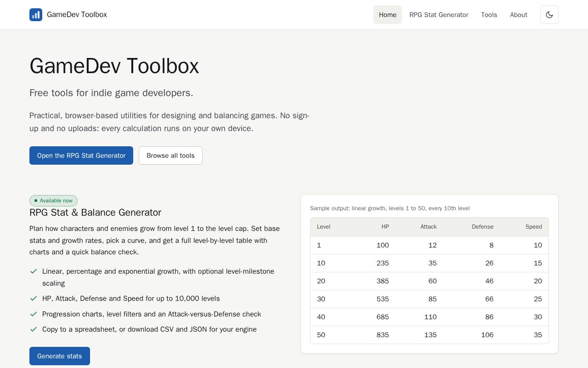Select the HP value 235
The width and height of the screenshot is (588, 368).
(x=383, y=263)
